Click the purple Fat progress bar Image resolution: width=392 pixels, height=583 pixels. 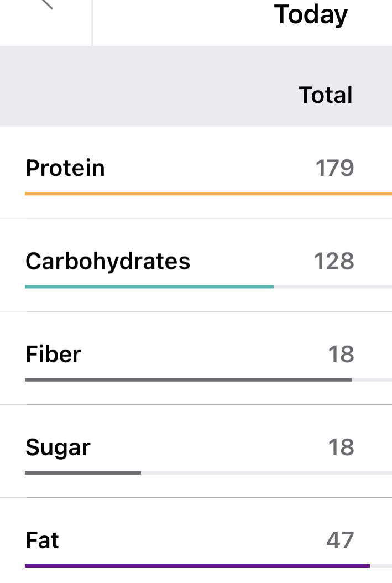pos(197,565)
